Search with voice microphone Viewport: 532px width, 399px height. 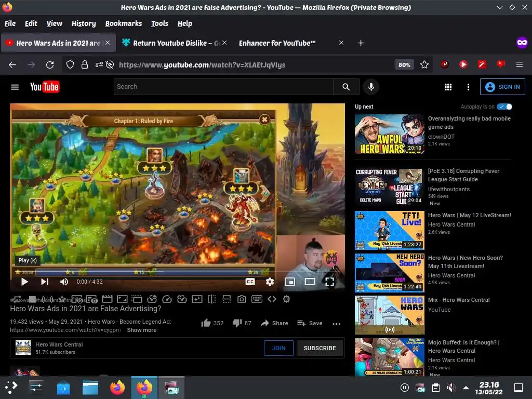[x=371, y=87]
